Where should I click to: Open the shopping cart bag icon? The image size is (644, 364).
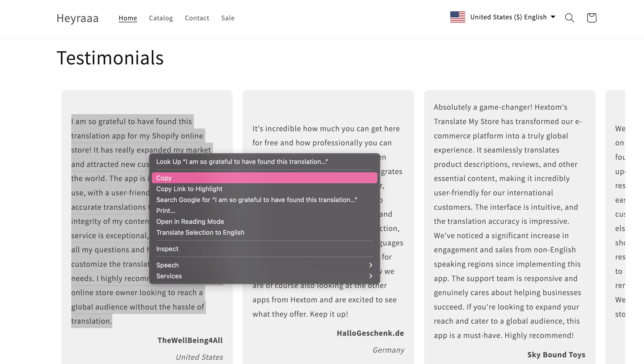(x=592, y=18)
